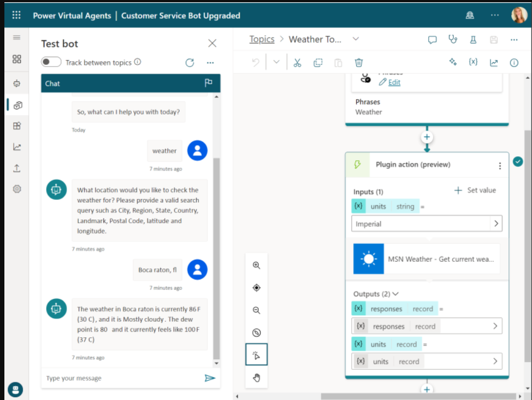Open the Variables {x} pane
Screen dimensions: 532x400
click(473, 62)
